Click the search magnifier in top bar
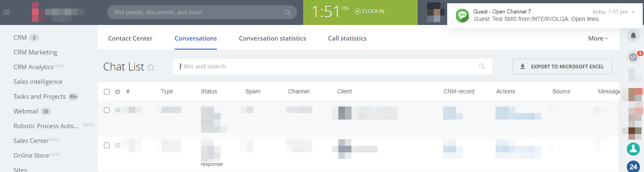The width and height of the screenshot is (644, 172). 288,12
